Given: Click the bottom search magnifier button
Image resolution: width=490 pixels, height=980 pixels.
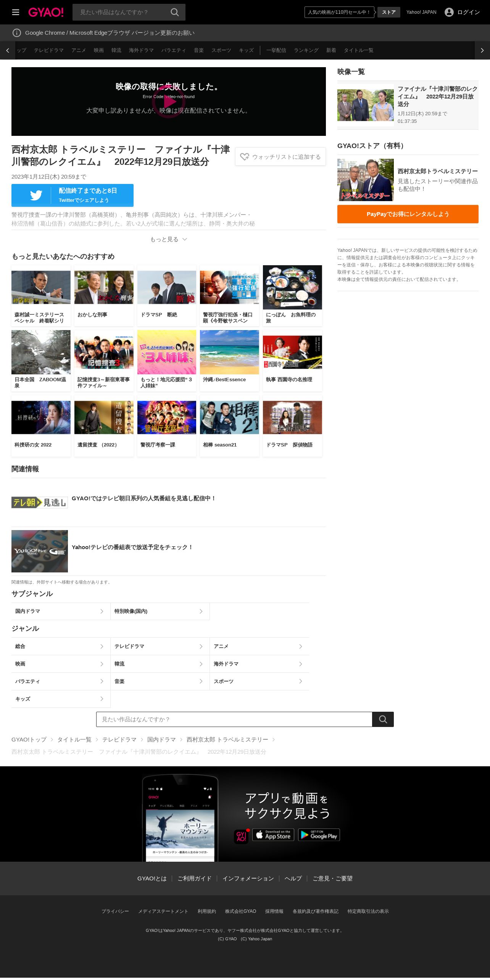Looking at the screenshot, I should (383, 719).
